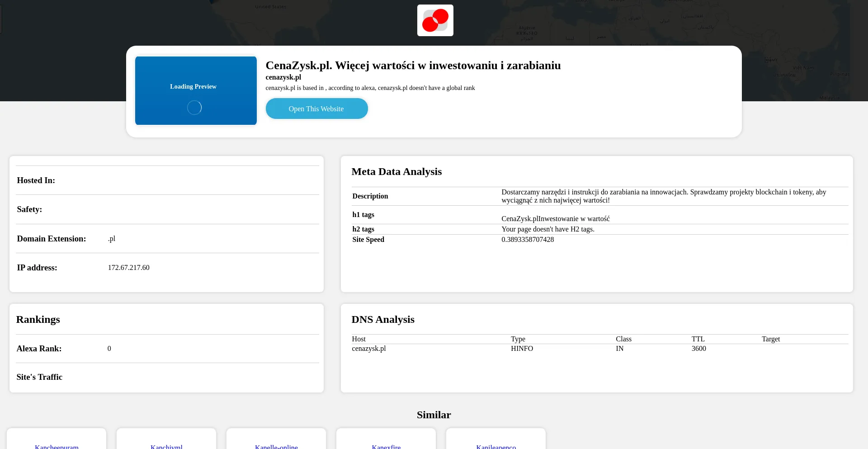Click the DNS class cell IN
868x449 pixels.
619,349
